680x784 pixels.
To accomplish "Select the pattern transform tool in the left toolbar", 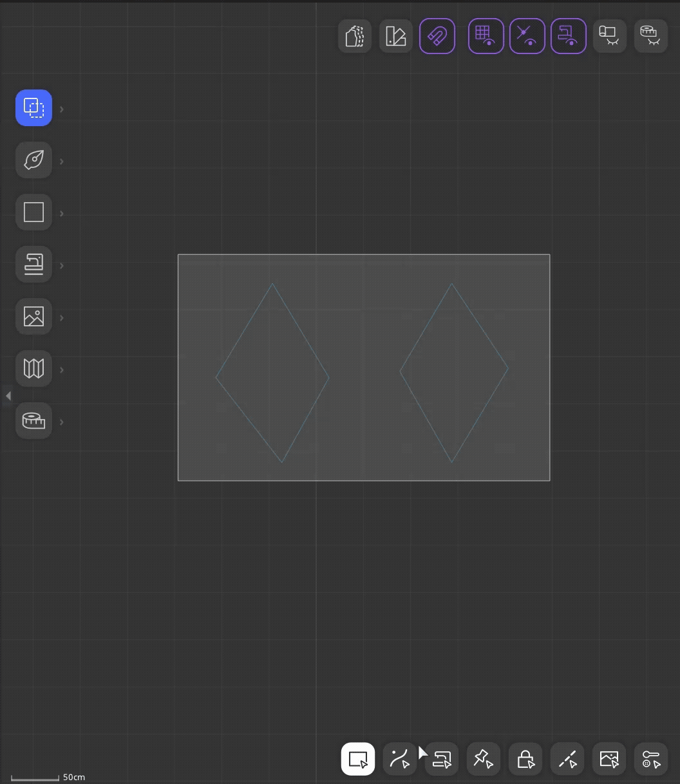I will tap(33, 107).
